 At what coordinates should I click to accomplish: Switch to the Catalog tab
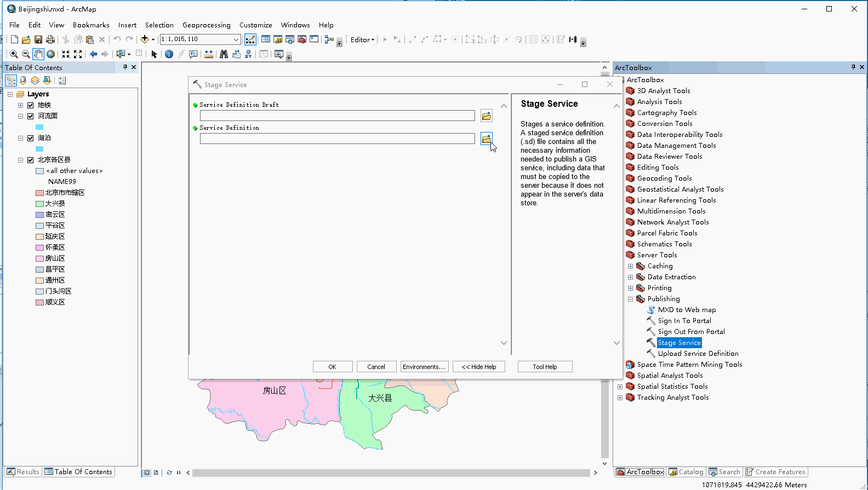pos(686,472)
